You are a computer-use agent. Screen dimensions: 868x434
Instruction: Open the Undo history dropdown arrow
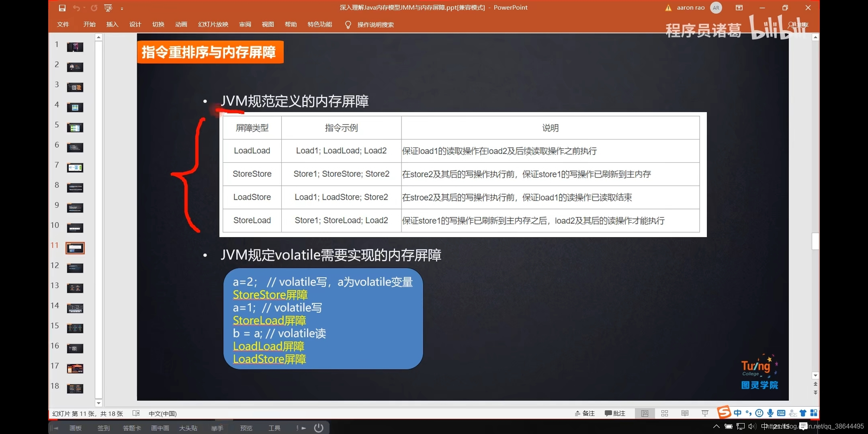tap(84, 8)
